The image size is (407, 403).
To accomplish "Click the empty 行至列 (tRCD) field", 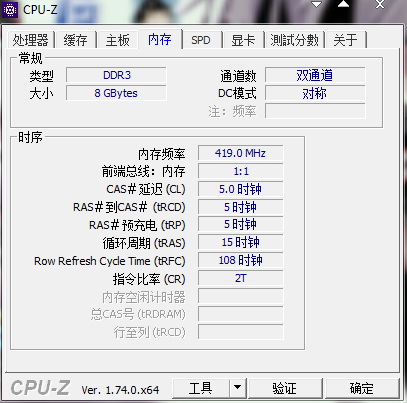I will (240, 332).
